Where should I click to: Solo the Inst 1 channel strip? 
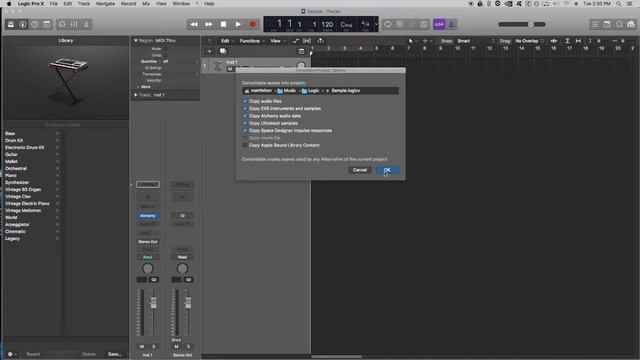pyautogui.click(x=154, y=347)
